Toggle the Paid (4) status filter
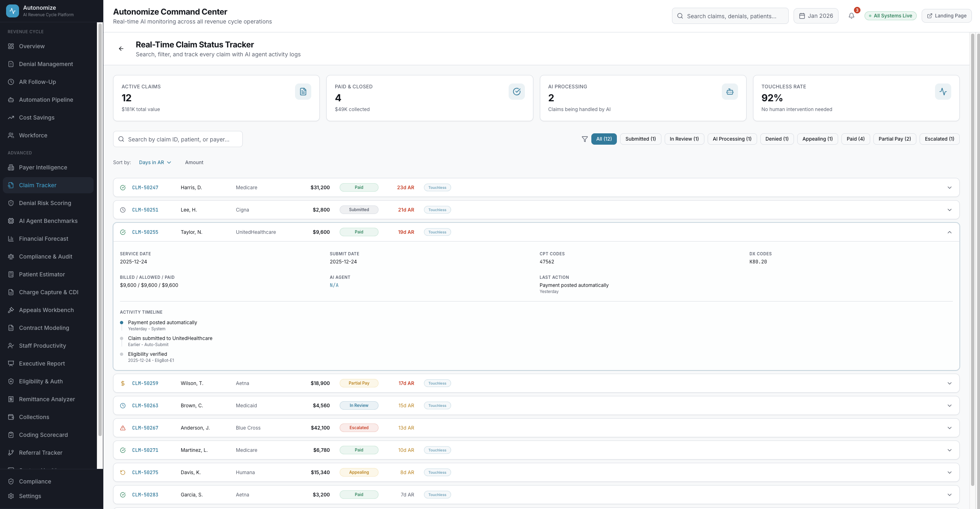 click(x=856, y=139)
